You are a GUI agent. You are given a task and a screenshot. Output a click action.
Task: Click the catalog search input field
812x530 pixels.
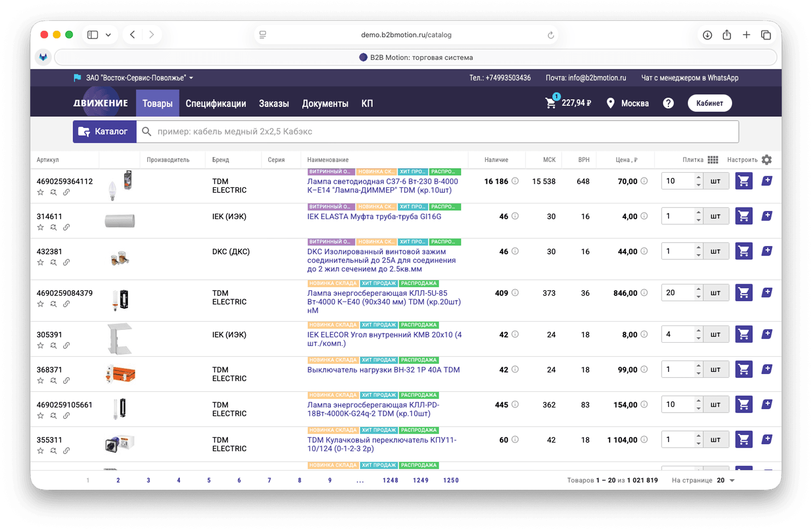click(x=437, y=131)
